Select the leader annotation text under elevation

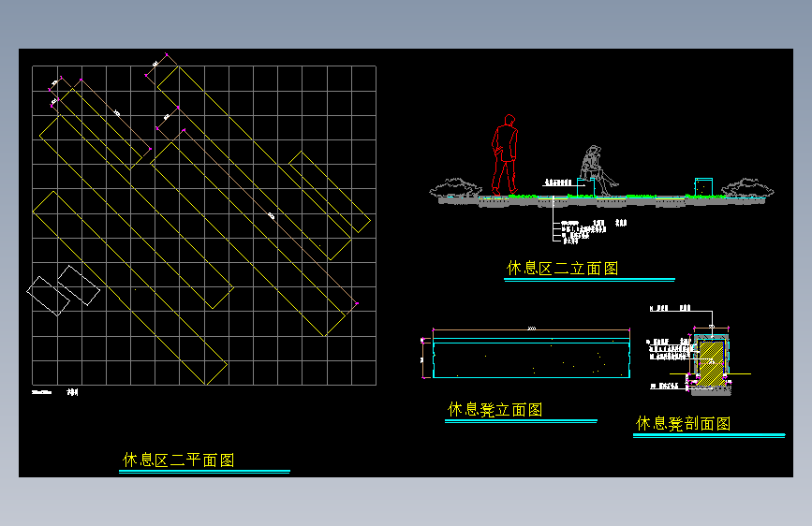click(594, 231)
